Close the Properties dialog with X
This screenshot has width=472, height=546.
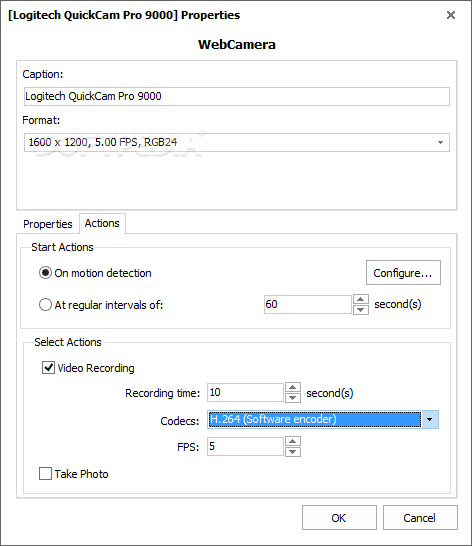pos(451,15)
